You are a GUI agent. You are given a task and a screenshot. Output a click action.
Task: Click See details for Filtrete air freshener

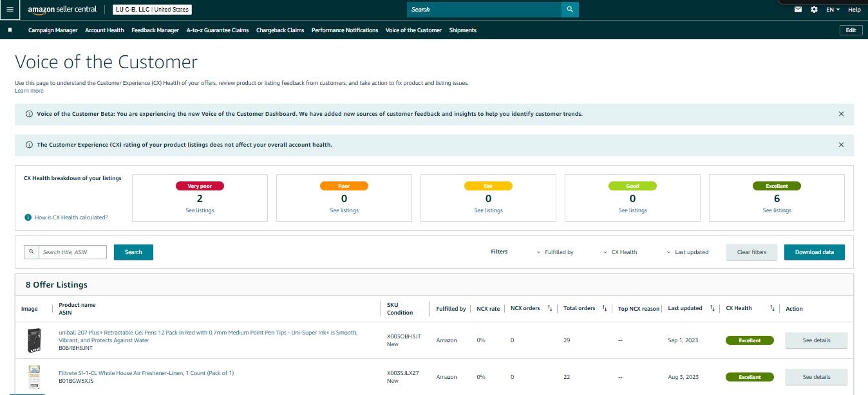pos(816,377)
